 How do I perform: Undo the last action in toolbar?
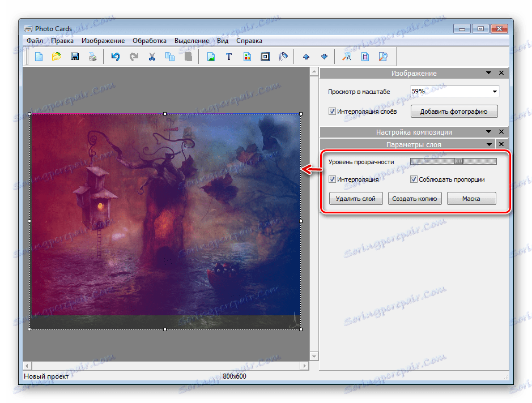coord(116,57)
